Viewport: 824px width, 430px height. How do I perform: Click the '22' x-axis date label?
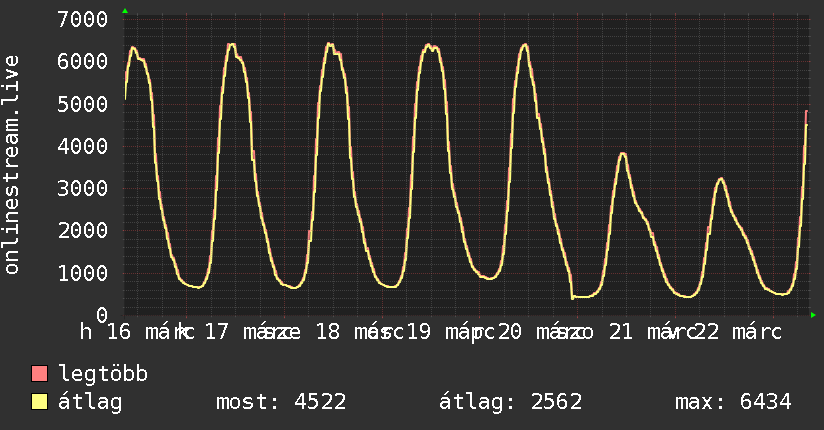[x=707, y=332]
